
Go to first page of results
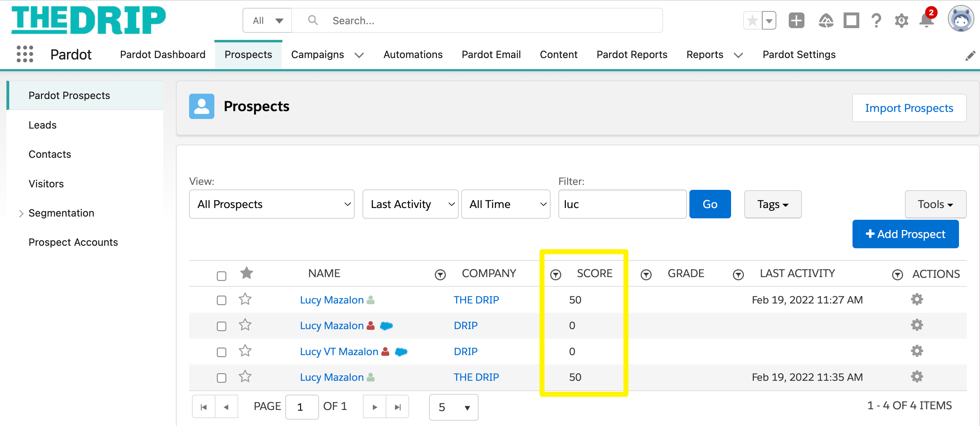click(x=204, y=407)
